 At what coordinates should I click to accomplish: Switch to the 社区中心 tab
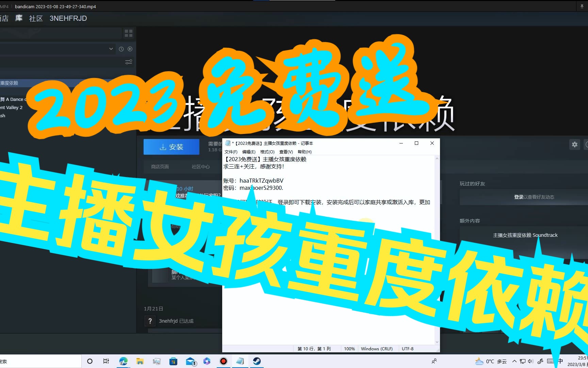(x=200, y=167)
